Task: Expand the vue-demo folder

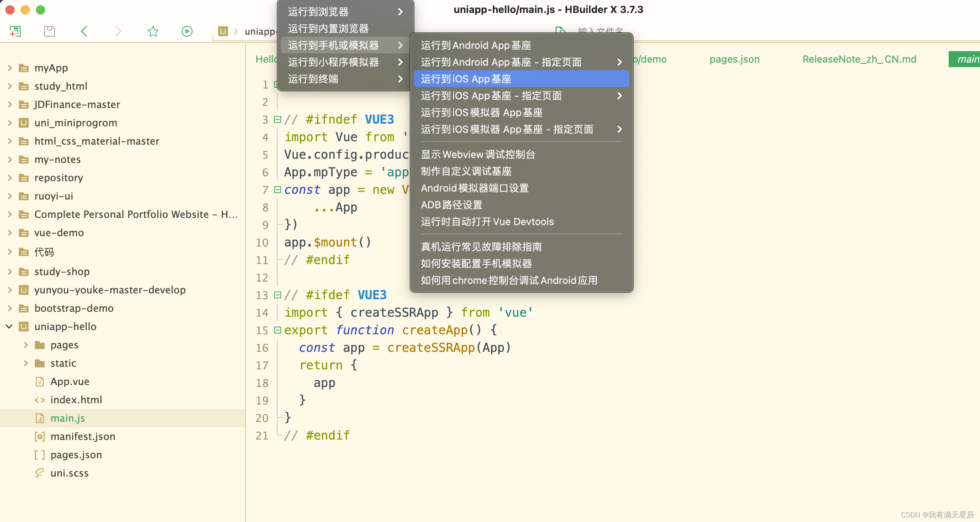Action: click(10, 232)
